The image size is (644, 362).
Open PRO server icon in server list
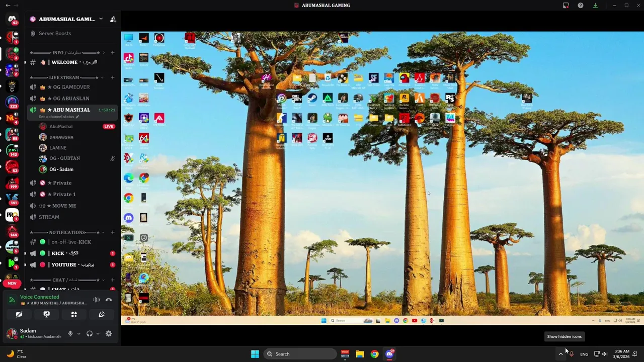click(12, 215)
